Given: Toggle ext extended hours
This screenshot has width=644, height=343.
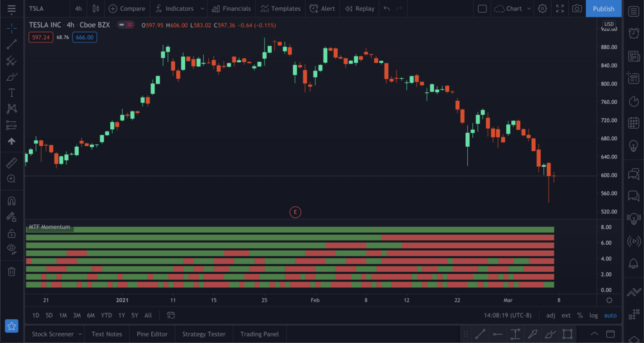Looking at the screenshot, I should pyautogui.click(x=566, y=315).
